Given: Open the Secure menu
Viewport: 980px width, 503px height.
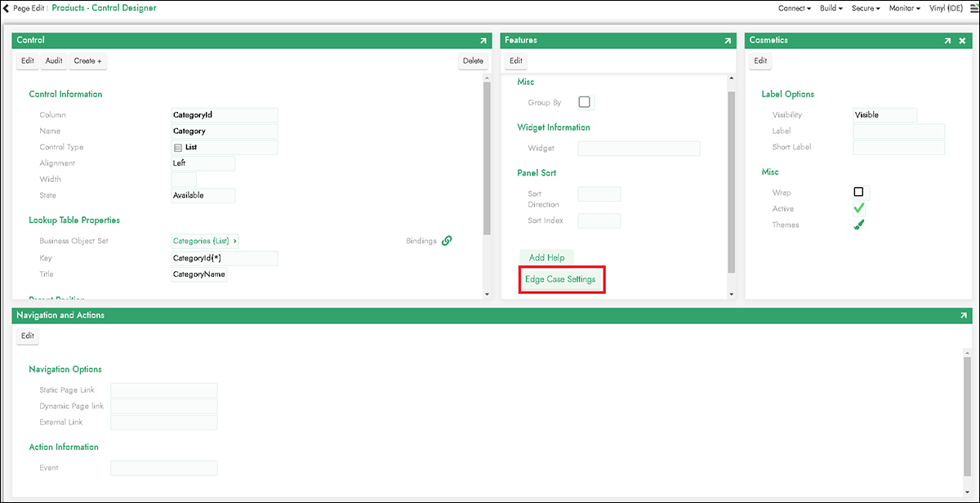Looking at the screenshot, I should [x=866, y=8].
